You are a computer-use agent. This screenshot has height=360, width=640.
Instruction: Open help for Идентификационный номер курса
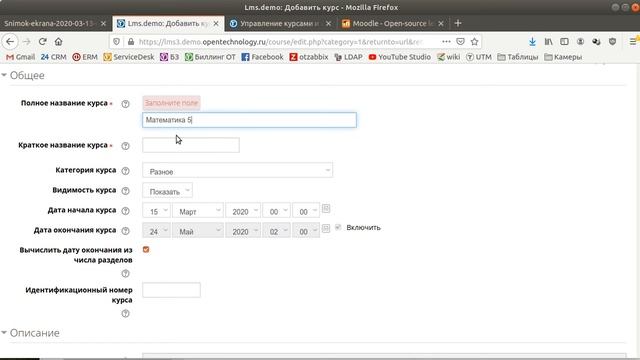pos(125,313)
